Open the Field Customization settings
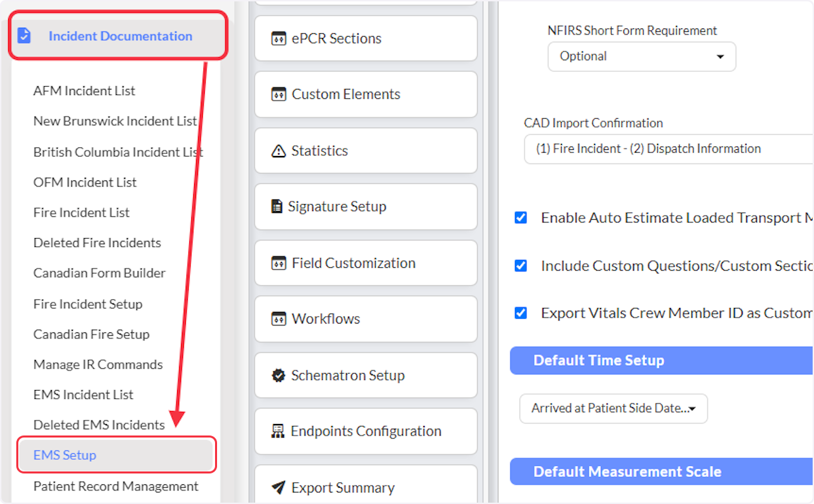 366,263
